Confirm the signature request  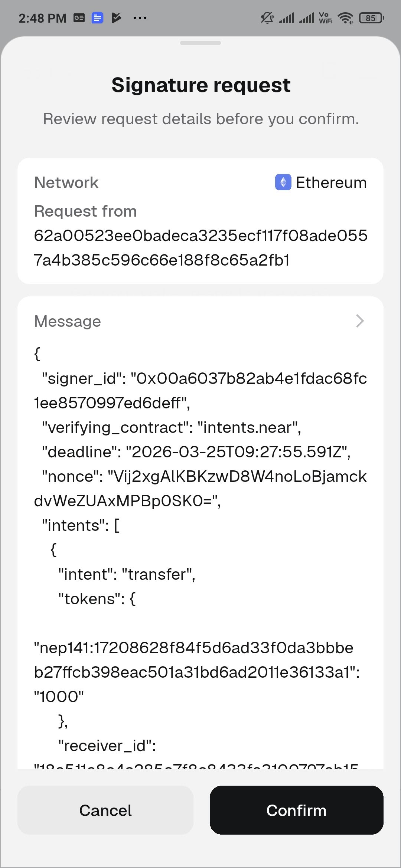point(296,811)
